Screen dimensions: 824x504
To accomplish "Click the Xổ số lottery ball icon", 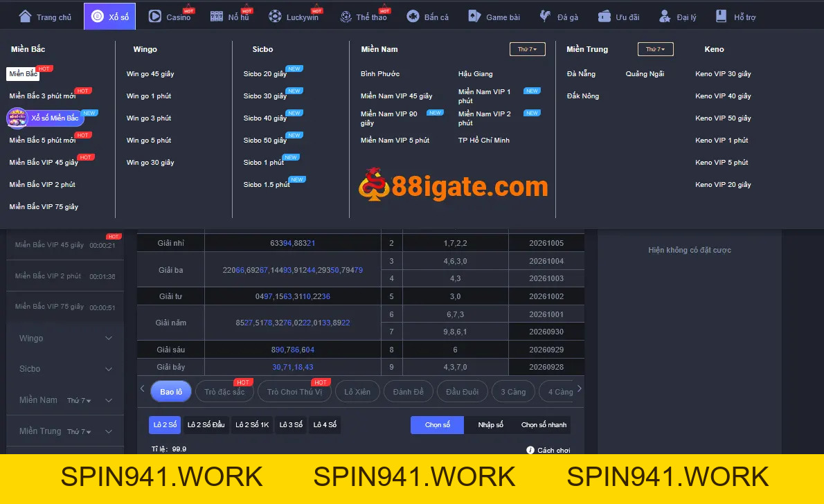I will 97,17.
